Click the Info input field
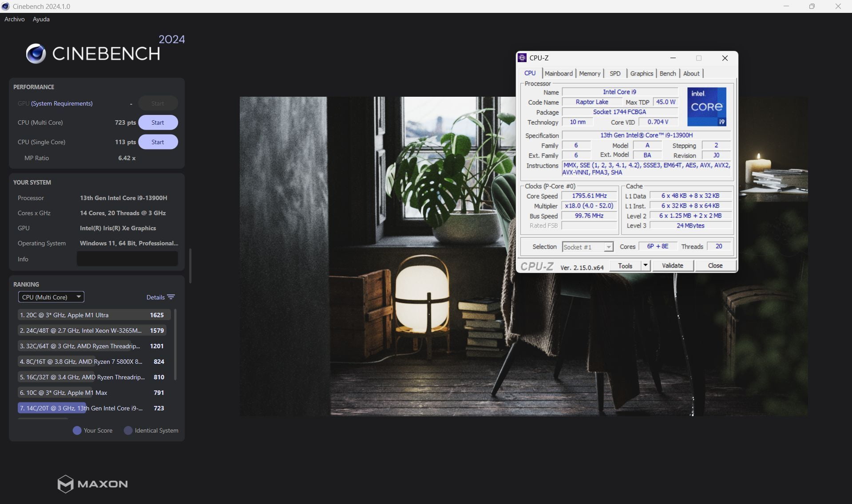 pyautogui.click(x=127, y=259)
